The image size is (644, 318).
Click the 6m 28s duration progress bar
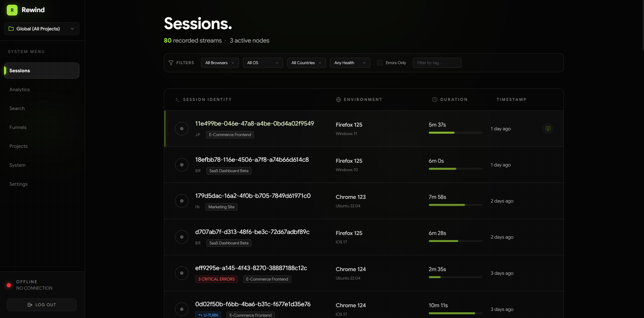[455, 241]
